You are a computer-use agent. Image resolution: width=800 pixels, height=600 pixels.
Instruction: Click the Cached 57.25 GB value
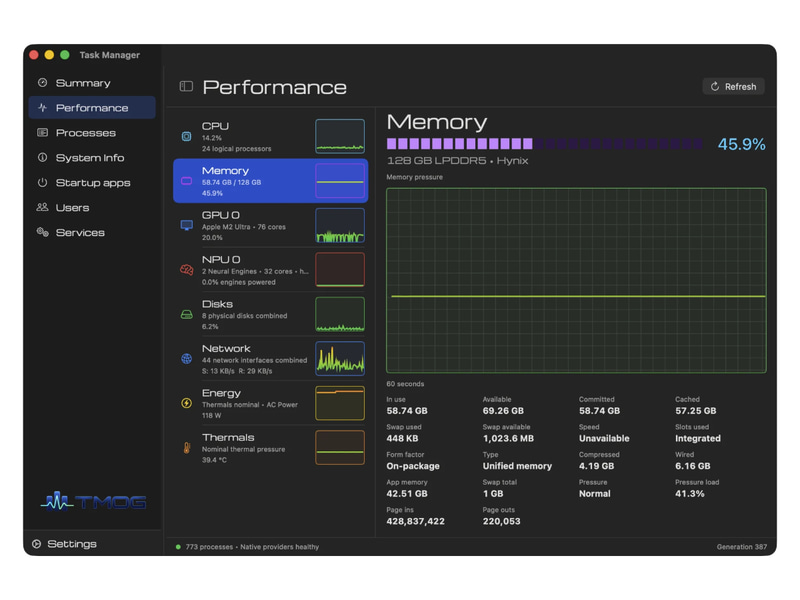pos(695,411)
